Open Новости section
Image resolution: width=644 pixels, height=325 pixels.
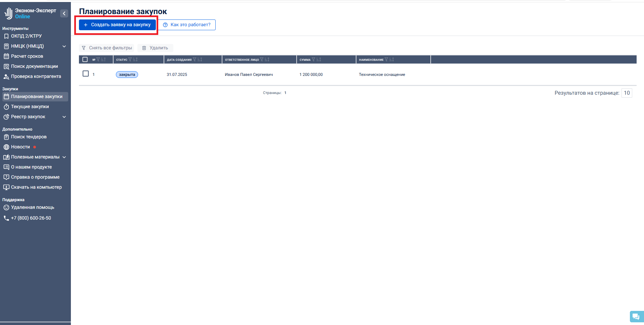click(20, 147)
